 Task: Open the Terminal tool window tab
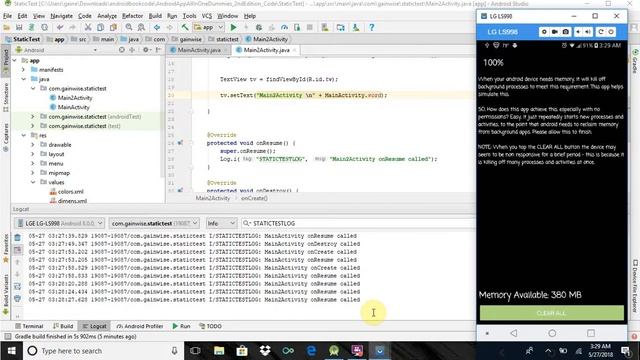[x=29, y=326]
